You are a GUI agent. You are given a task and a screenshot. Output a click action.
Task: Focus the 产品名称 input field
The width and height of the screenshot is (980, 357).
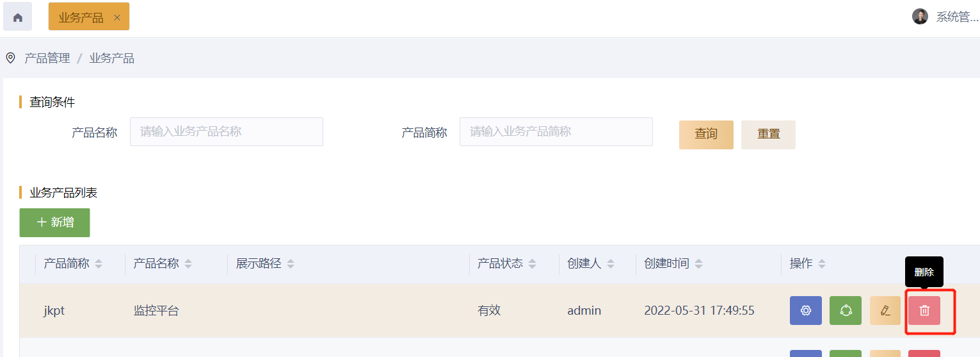click(226, 131)
